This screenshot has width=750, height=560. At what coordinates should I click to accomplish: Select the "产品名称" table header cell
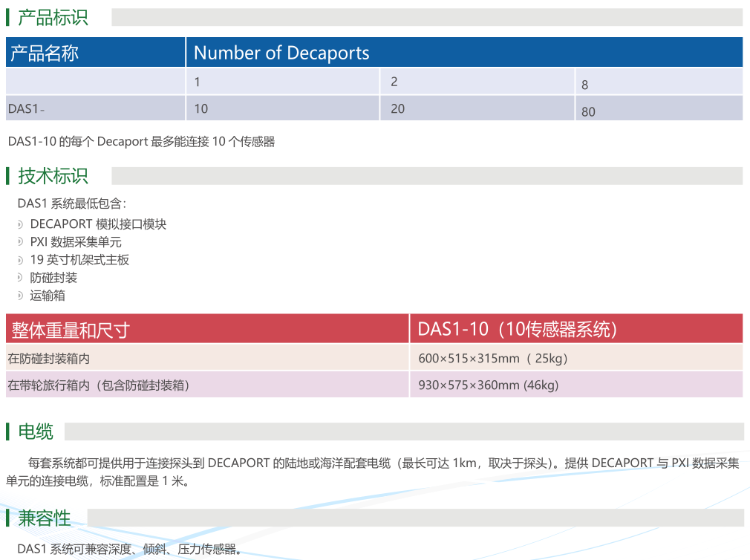(95, 52)
